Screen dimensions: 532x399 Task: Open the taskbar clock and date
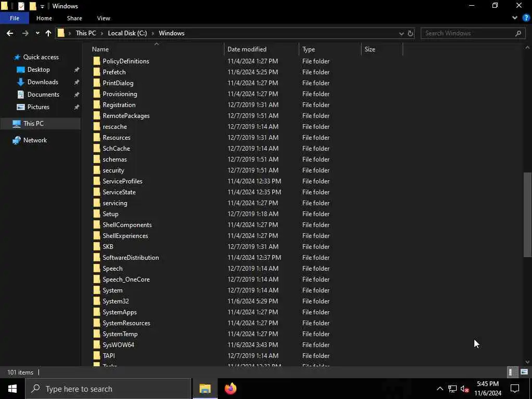(487, 389)
